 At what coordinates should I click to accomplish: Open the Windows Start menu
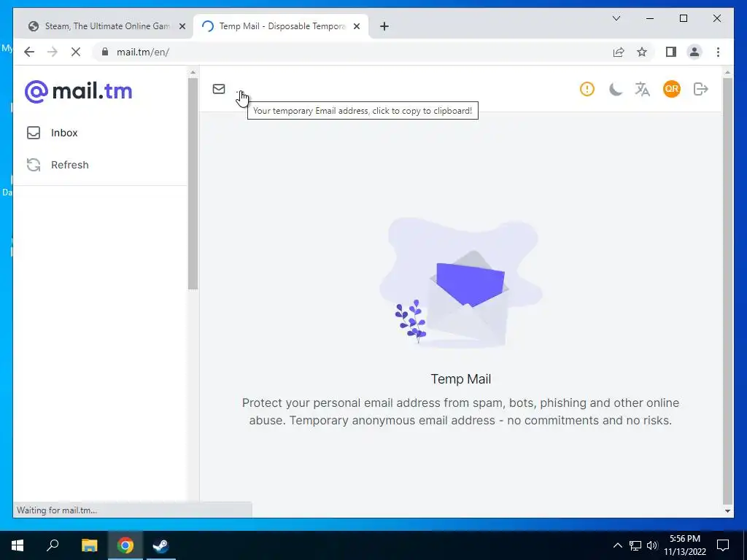pyautogui.click(x=18, y=545)
